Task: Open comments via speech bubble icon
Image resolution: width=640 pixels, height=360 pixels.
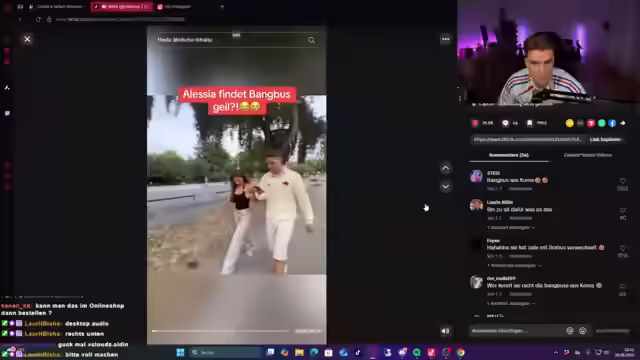Action: 505,123
